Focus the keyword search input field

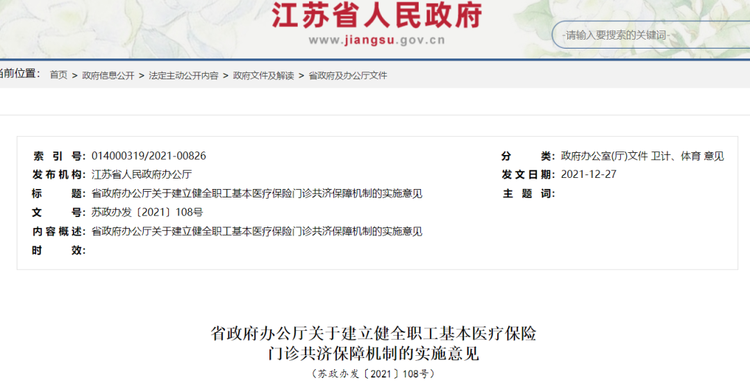click(651, 35)
